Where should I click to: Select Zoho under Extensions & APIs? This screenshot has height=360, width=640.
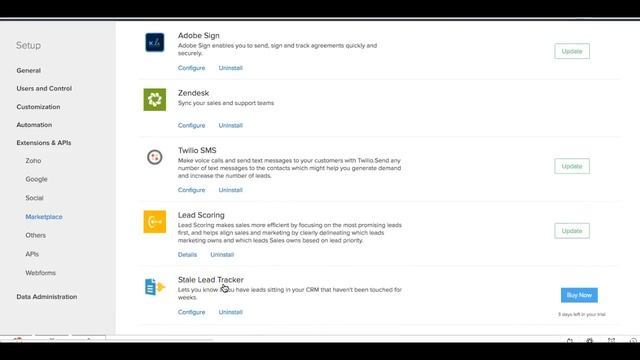[33, 161]
